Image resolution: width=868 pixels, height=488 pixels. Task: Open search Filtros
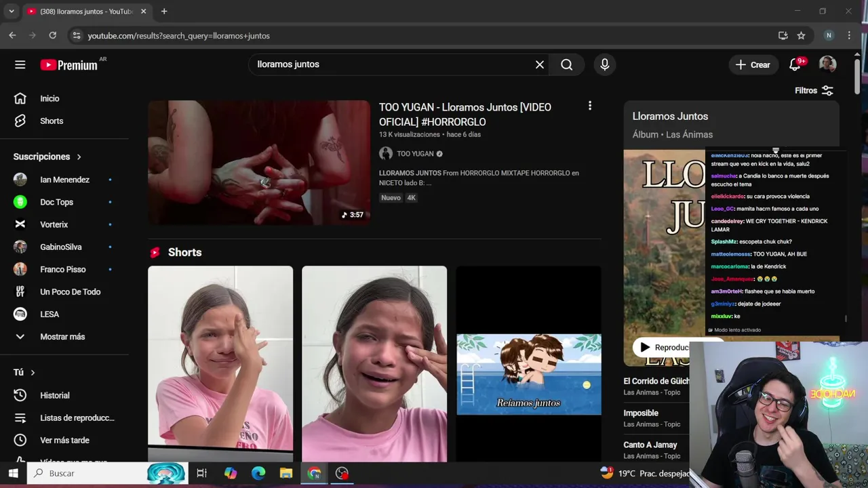point(814,90)
